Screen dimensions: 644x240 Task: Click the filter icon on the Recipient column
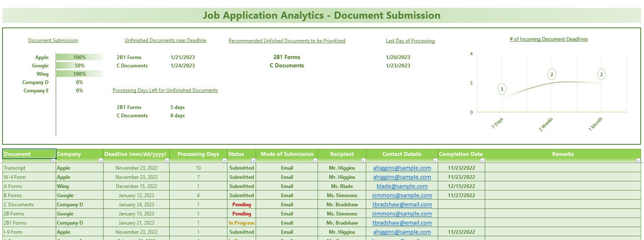pos(363,160)
